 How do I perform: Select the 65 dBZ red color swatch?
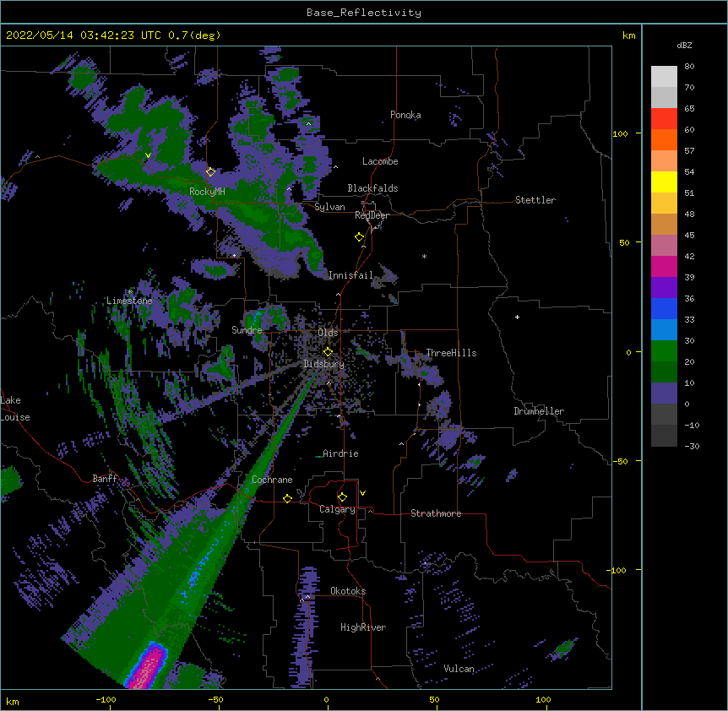click(664, 118)
